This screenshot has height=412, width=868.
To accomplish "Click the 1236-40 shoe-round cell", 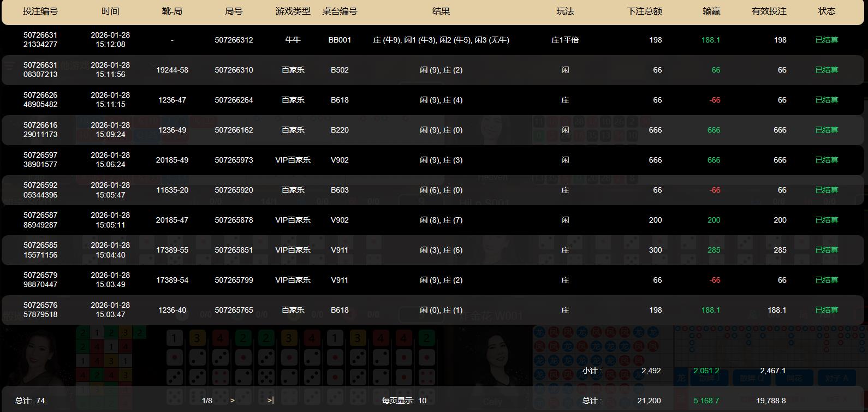I will [x=172, y=310].
